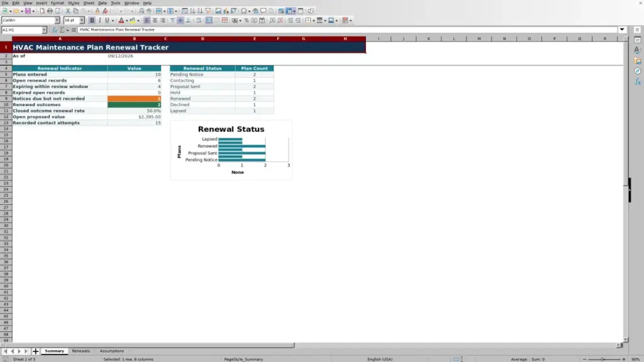The image size is (644, 362).
Task: Open the Function Wizard icon
Action: click(54, 30)
